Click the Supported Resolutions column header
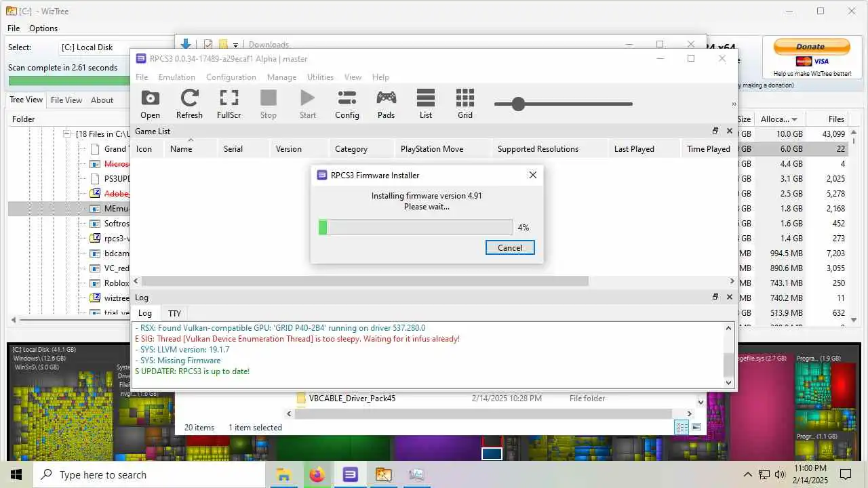The width and height of the screenshot is (868, 488). point(549,148)
